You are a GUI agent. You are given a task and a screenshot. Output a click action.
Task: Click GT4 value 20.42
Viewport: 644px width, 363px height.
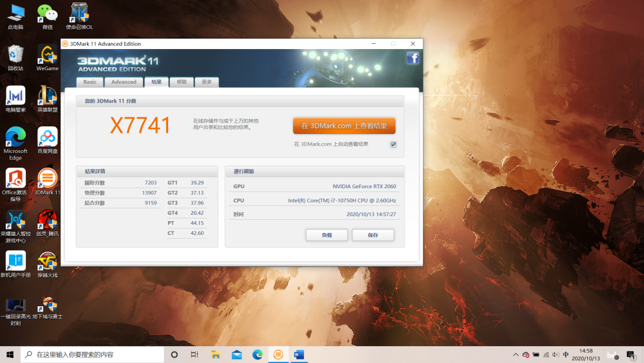tap(197, 213)
